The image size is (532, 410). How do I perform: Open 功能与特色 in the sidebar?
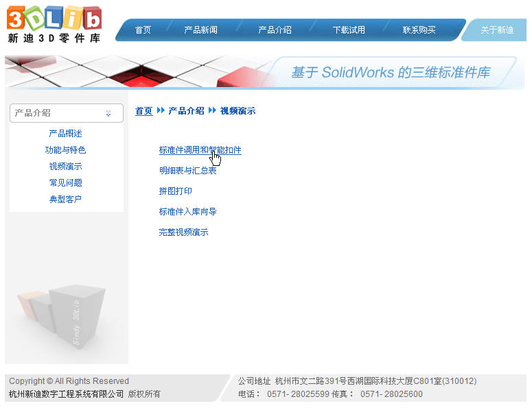65,149
